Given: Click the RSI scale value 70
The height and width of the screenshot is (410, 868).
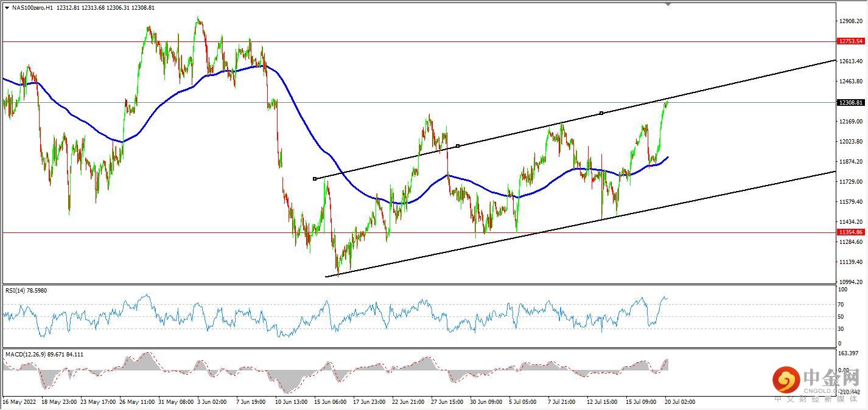Looking at the screenshot, I should tap(842, 304).
